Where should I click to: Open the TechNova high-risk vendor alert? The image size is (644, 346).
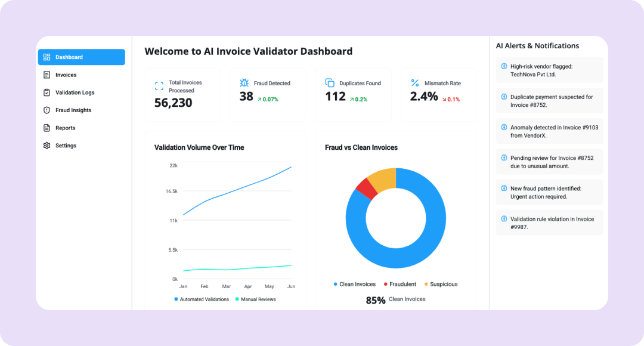click(x=549, y=70)
